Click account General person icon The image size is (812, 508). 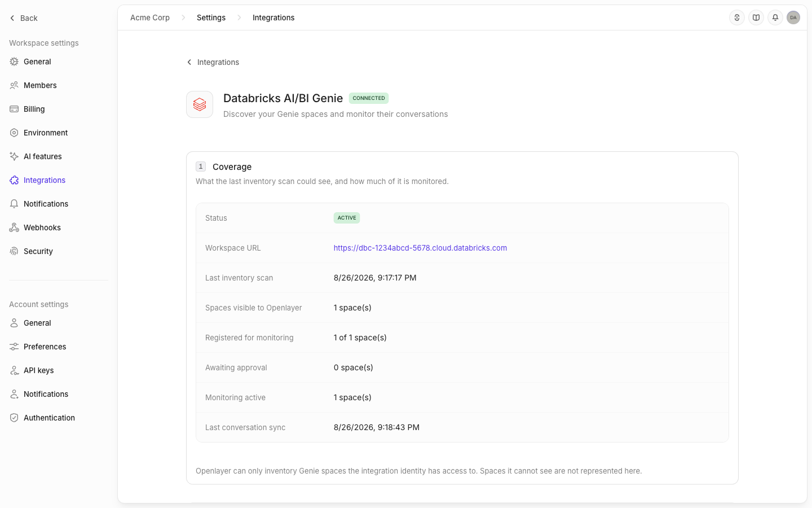click(x=14, y=323)
